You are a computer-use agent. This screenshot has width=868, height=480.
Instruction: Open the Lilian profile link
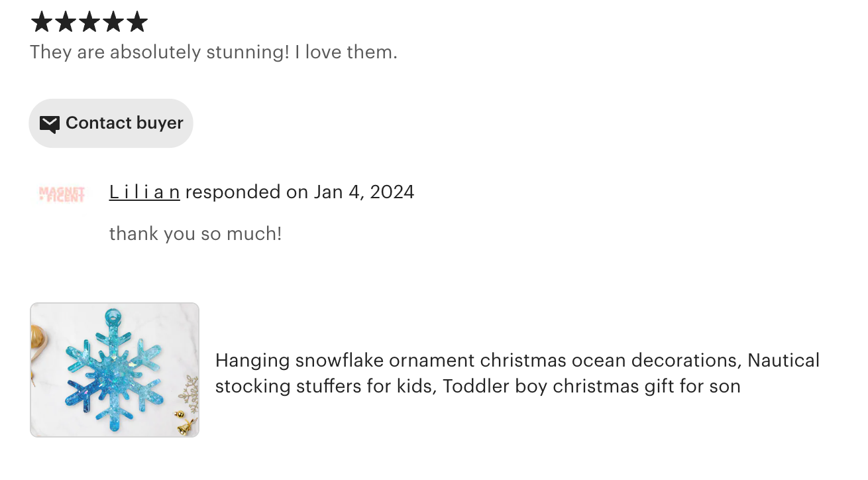coord(144,192)
